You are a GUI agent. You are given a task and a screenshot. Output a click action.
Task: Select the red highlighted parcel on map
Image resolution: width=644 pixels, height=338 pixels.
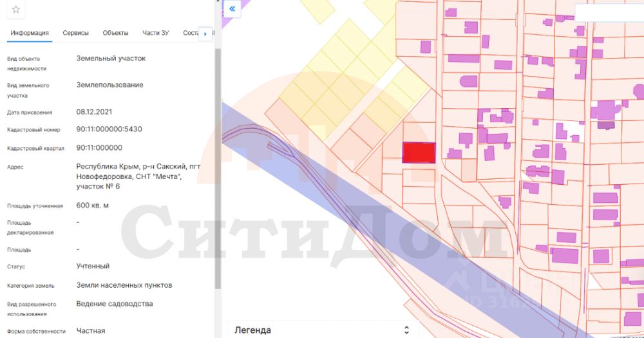click(419, 153)
